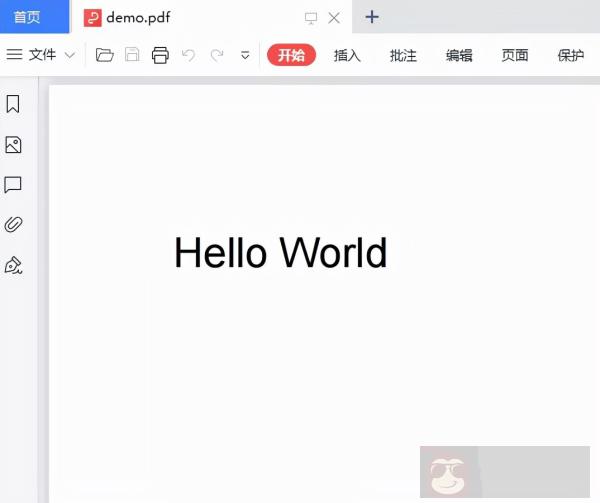Open the 页面 tab

(515, 55)
